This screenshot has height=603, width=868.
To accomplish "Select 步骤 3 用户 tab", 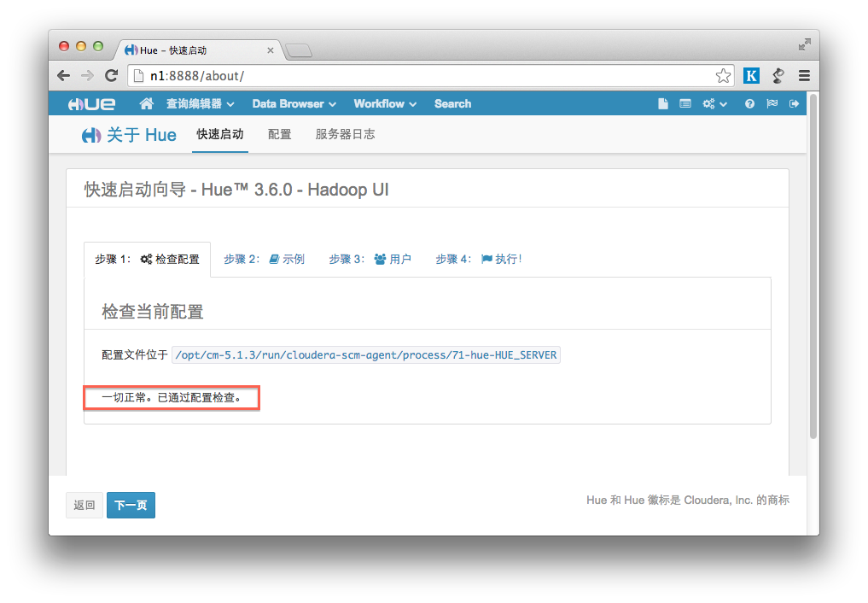I will pyautogui.click(x=370, y=259).
